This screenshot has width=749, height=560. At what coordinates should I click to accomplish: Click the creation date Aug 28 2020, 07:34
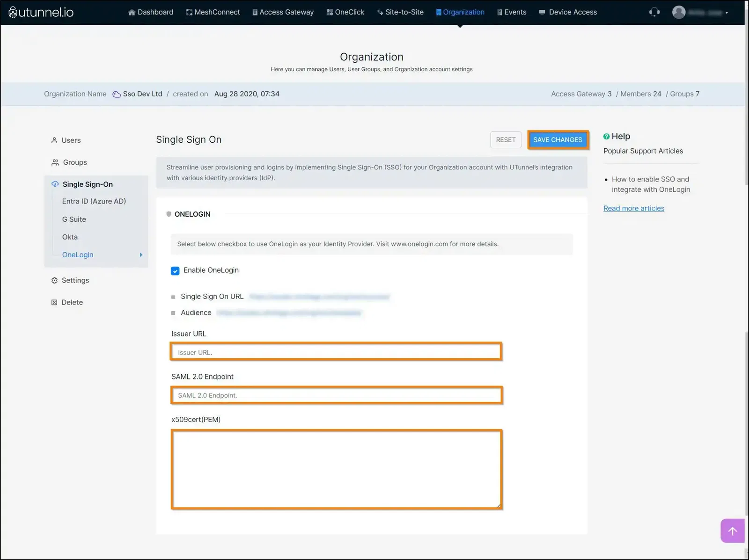click(247, 94)
